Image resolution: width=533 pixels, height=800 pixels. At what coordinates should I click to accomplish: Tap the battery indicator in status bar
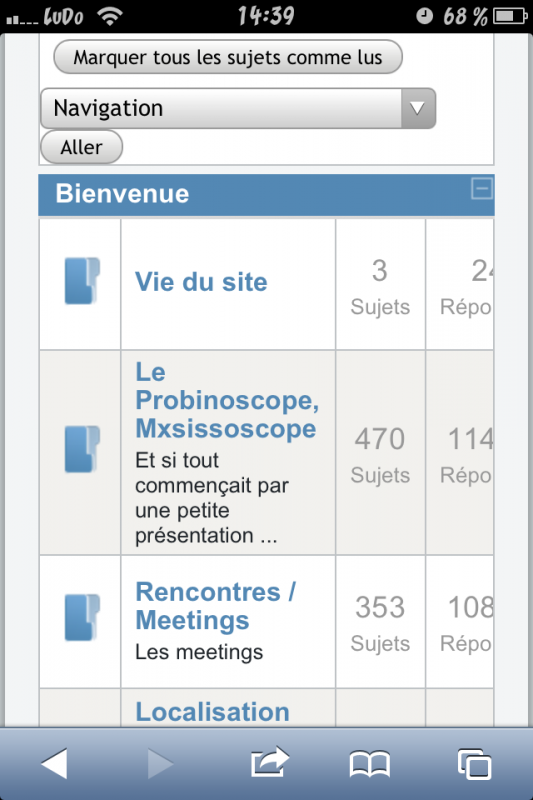pyautogui.click(x=510, y=16)
